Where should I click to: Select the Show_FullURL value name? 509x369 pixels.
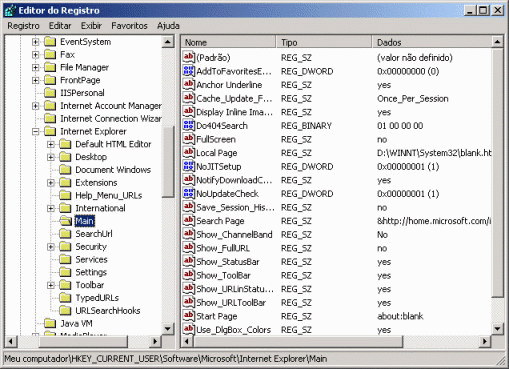pyautogui.click(x=223, y=248)
